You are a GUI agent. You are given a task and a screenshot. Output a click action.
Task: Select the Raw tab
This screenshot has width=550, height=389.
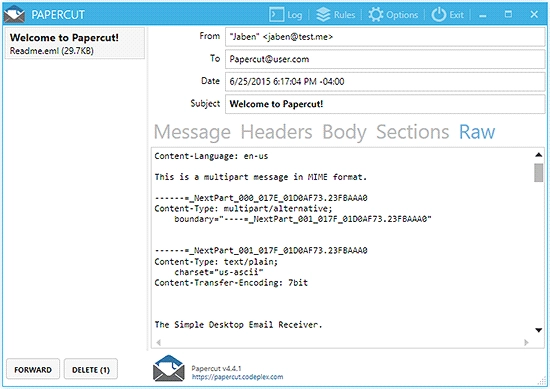(477, 132)
